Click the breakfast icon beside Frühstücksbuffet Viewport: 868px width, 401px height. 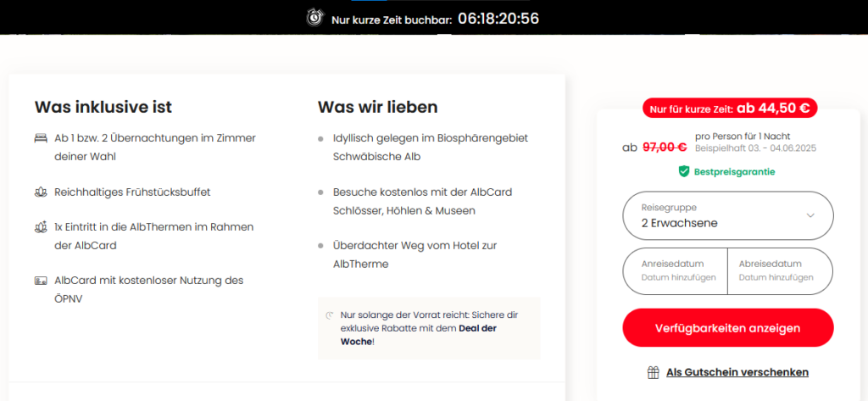[41, 192]
